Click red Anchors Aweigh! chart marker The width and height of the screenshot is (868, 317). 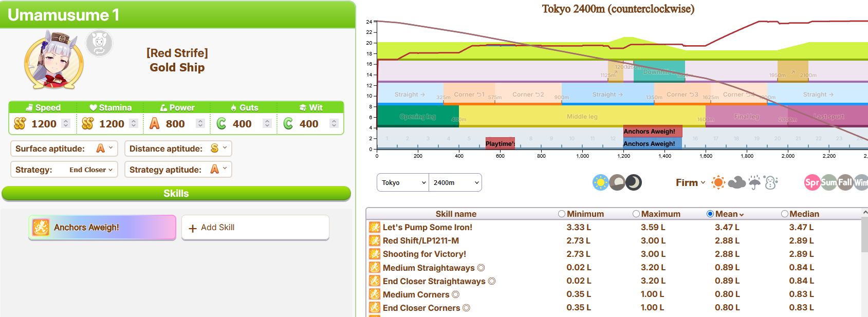tap(653, 132)
